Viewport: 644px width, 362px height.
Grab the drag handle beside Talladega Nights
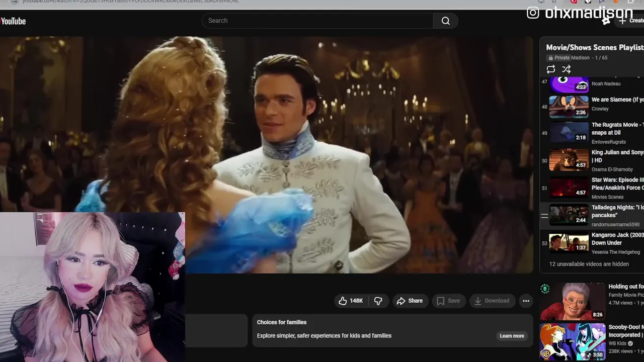(x=544, y=216)
